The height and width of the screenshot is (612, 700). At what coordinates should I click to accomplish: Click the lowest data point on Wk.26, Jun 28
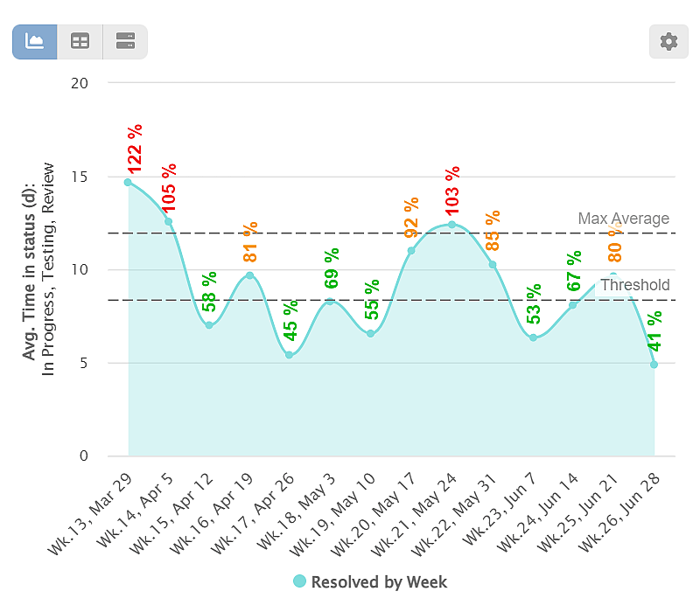point(654,365)
